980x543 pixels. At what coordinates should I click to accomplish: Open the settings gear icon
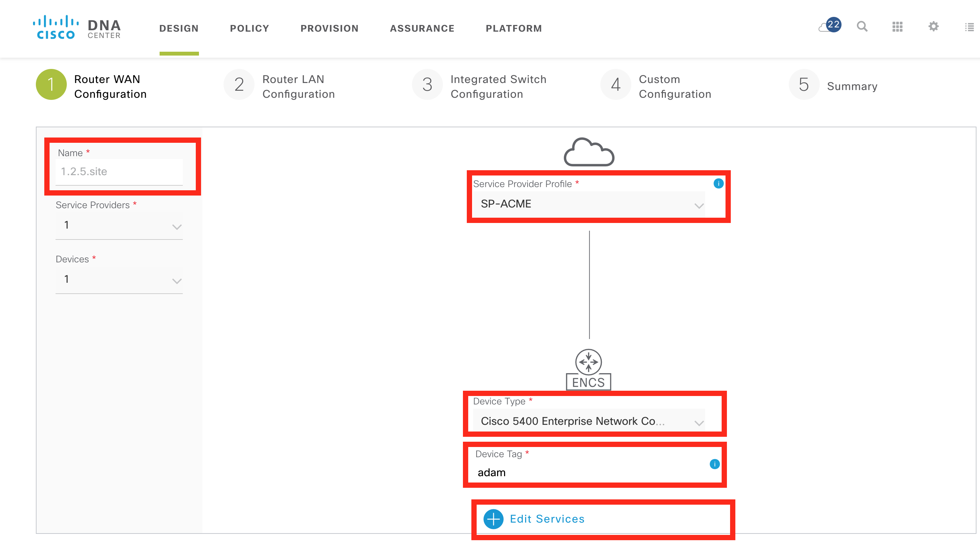point(933,27)
